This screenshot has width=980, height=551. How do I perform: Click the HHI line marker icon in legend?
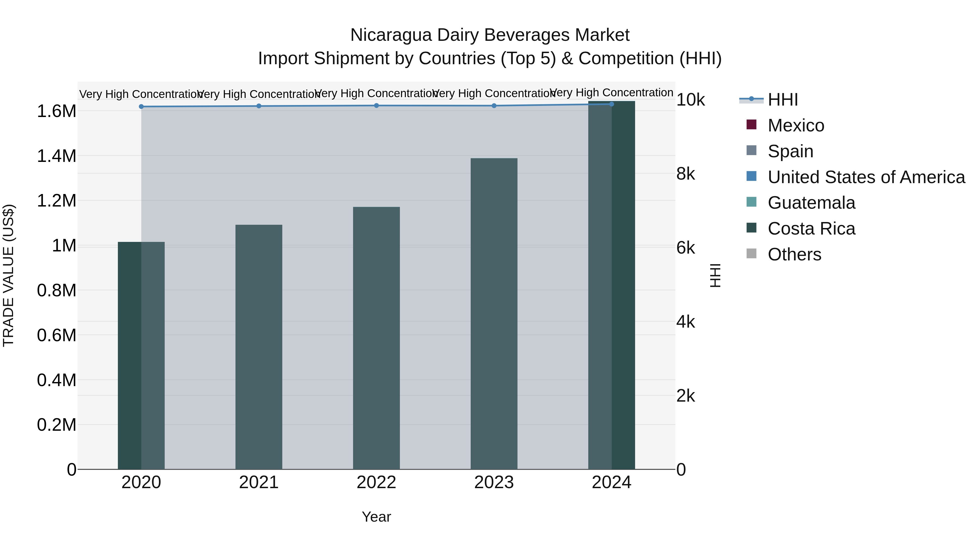coord(751,99)
